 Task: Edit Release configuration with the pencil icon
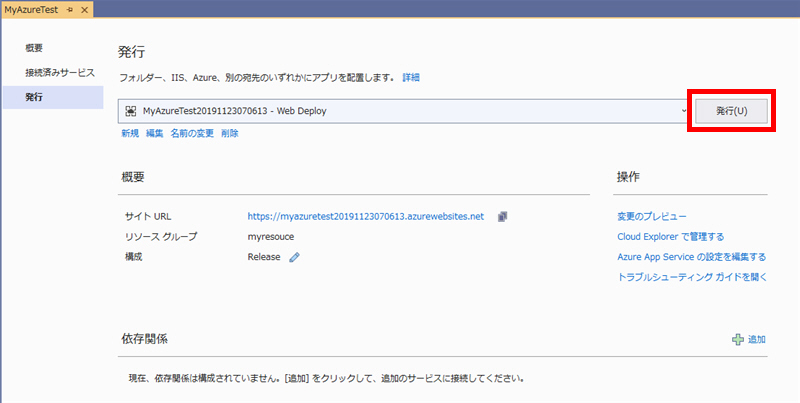point(294,257)
